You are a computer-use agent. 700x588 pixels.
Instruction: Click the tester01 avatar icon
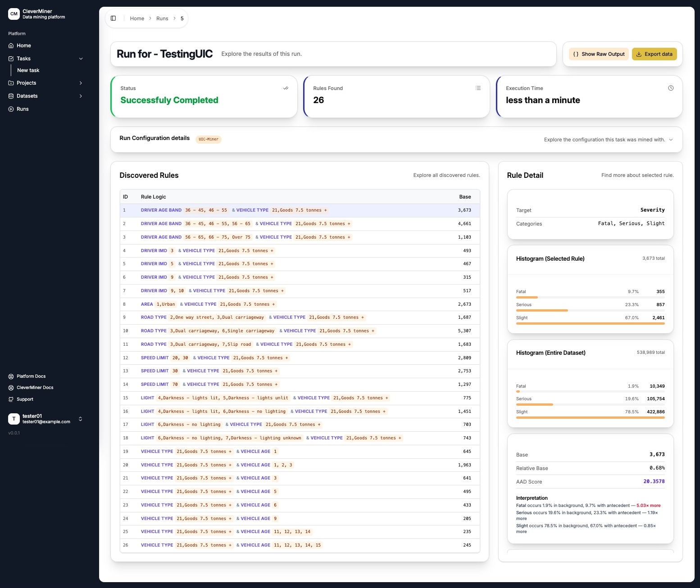tap(14, 419)
